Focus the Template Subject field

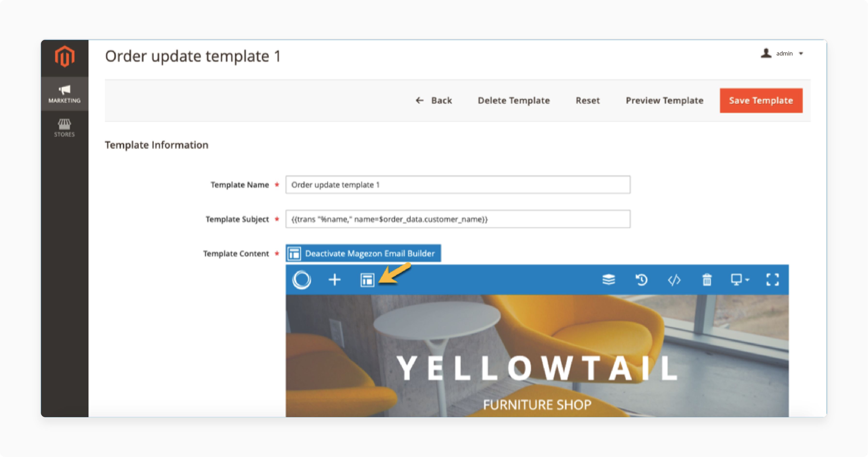(457, 219)
